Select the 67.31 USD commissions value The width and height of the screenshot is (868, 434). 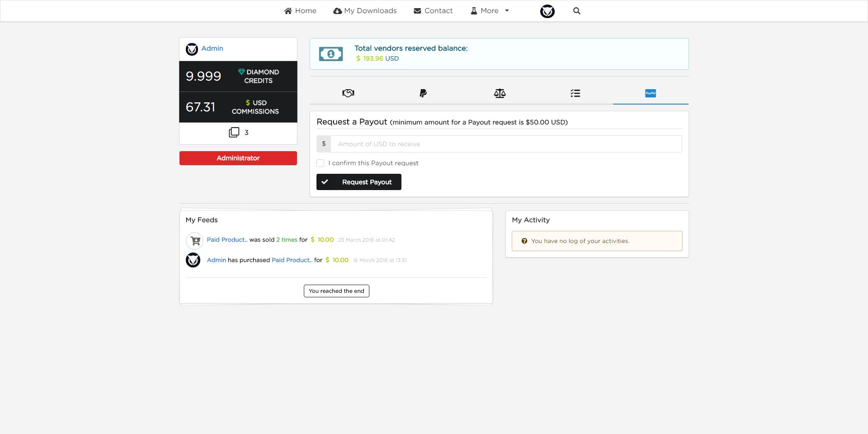click(x=200, y=107)
